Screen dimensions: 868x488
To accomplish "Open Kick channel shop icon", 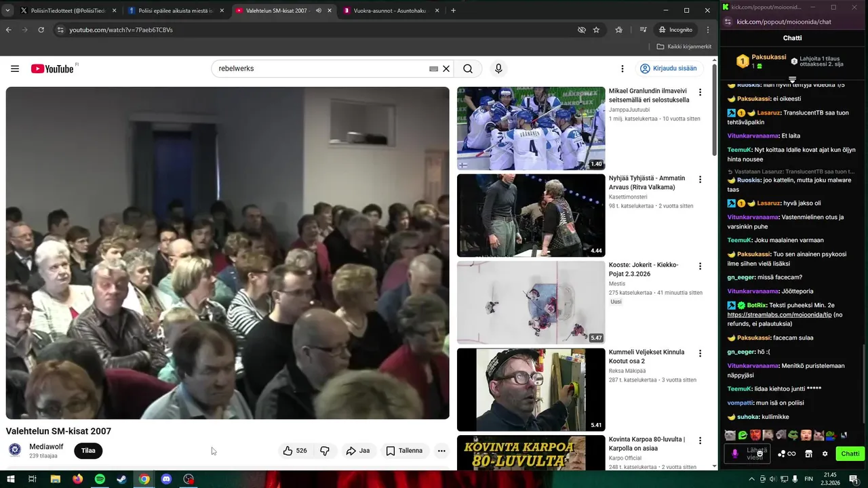I will [808, 453].
